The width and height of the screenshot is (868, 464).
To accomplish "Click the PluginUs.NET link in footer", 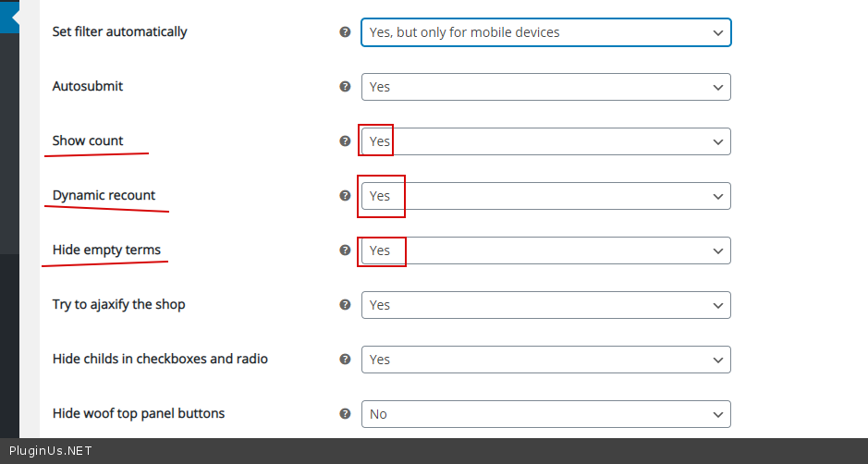I will 51,451.
